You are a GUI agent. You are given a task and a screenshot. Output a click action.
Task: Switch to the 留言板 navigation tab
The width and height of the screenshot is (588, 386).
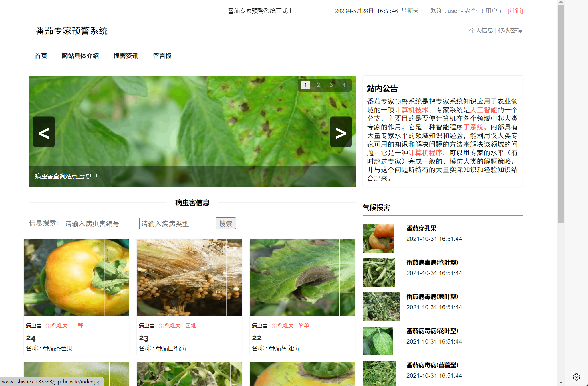point(162,56)
